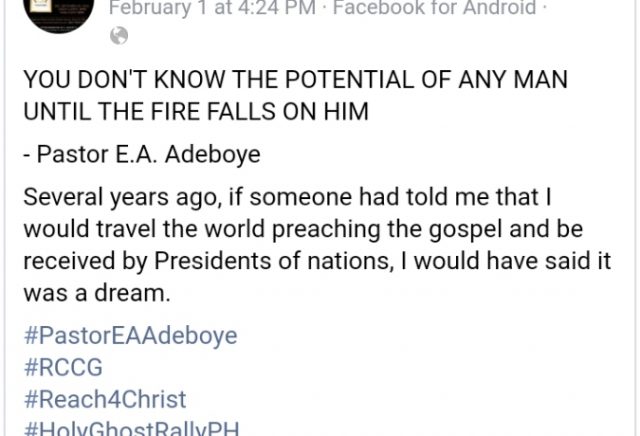Follow the #RCCG hashtag link
This screenshot has height=436, width=640.
point(62,367)
